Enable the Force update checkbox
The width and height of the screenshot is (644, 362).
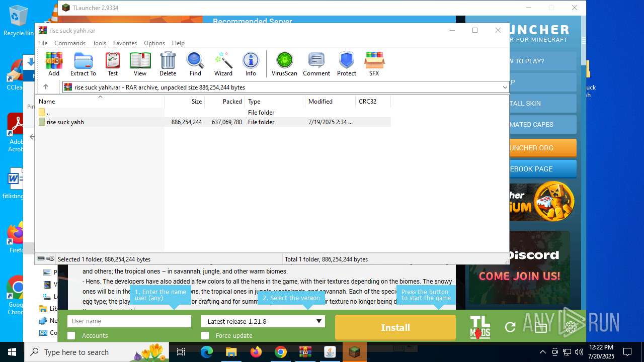(x=205, y=335)
